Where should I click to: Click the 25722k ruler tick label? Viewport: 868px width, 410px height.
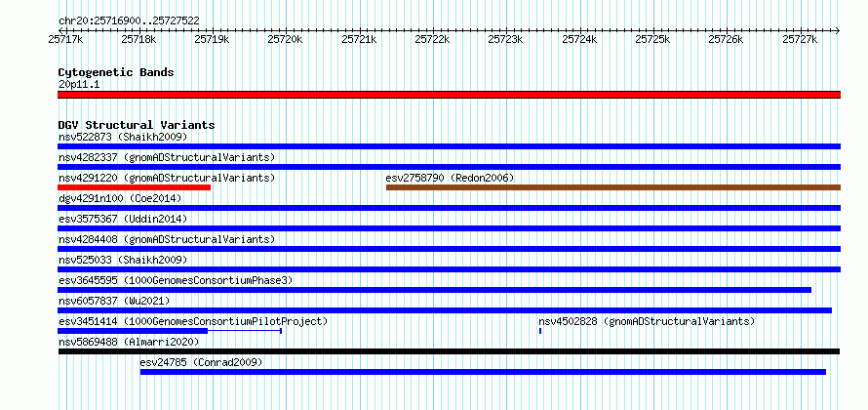(x=432, y=39)
